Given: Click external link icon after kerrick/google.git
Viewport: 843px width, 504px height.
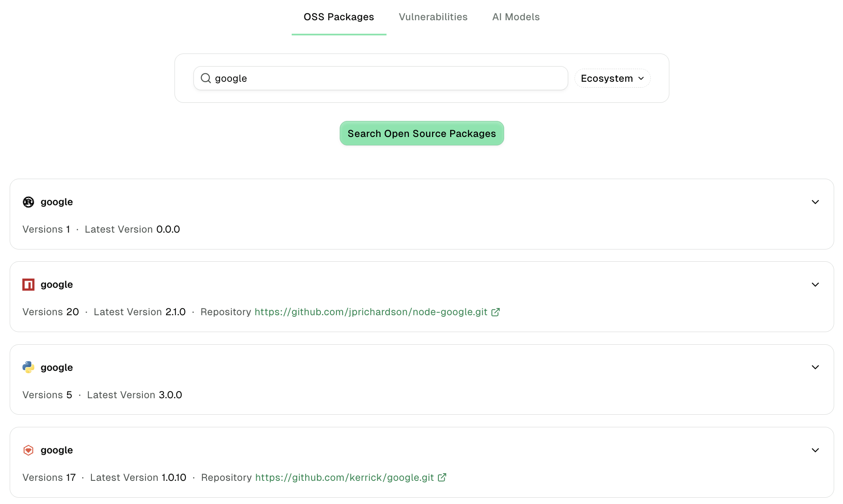Looking at the screenshot, I should click(x=442, y=477).
